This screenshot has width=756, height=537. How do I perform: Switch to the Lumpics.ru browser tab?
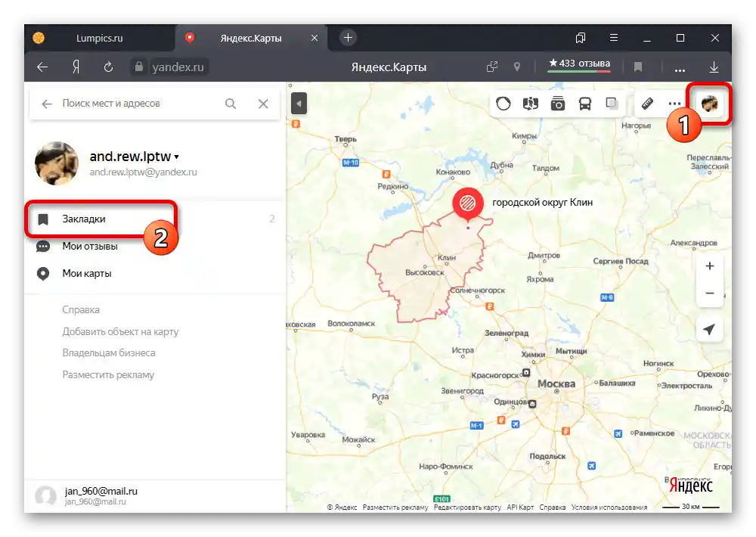98,37
